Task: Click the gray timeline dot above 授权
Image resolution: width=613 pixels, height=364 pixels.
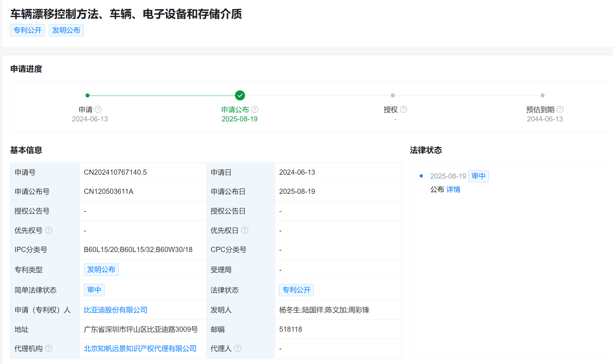Action: pyautogui.click(x=393, y=95)
